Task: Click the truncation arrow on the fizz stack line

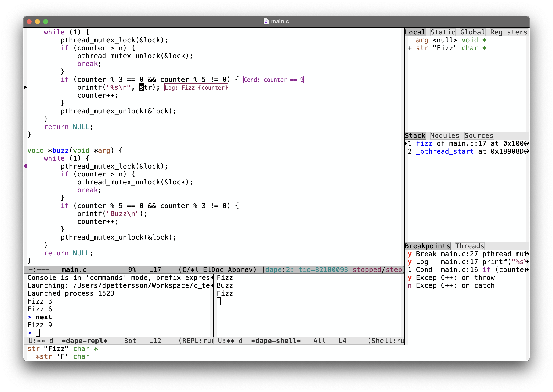Action: [x=527, y=143]
